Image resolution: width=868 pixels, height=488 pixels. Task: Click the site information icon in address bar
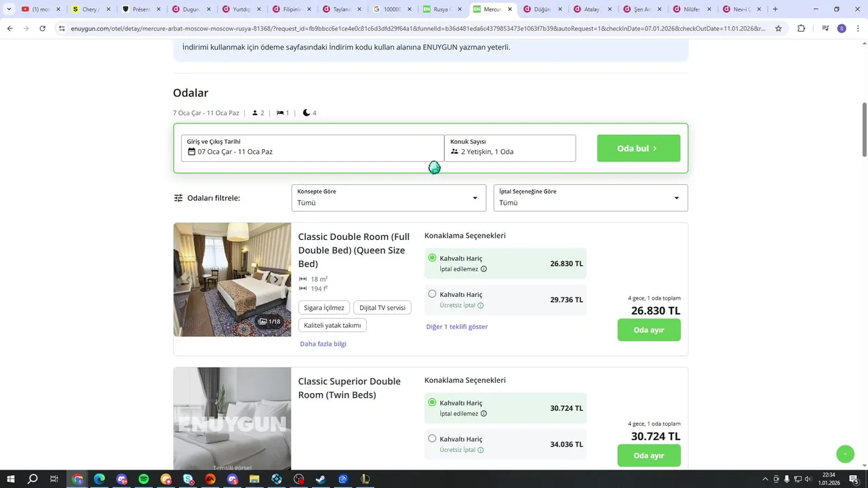pos(62,28)
